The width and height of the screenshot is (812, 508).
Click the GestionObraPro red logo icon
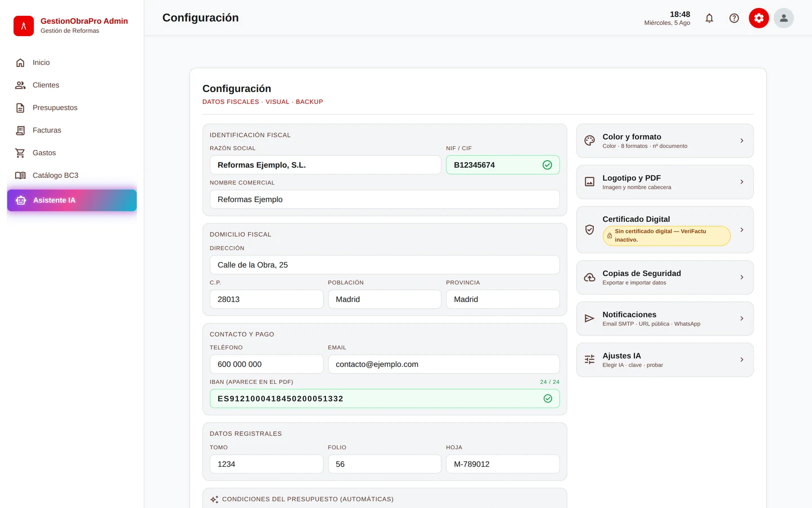(24, 26)
